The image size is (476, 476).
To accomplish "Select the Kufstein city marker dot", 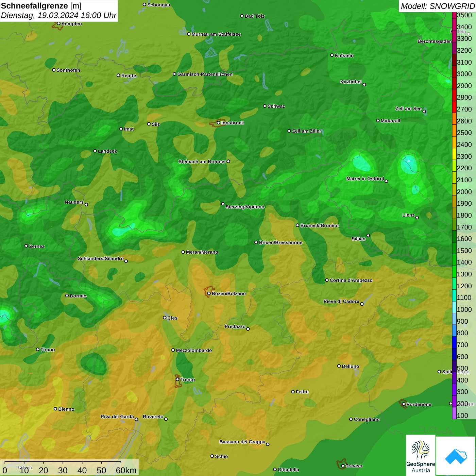I will (332, 55).
